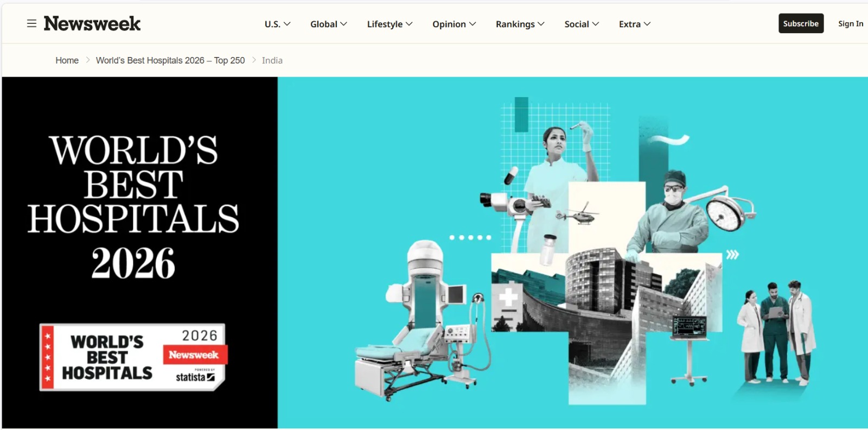Expand the Lifestyle dropdown menu
Image resolution: width=868 pixels, height=430 pixels.
coord(390,24)
